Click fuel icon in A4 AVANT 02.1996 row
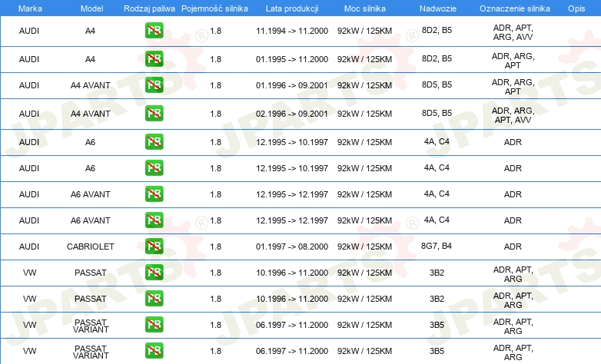The width and height of the screenshot is (601, 364). coord(154,114)
